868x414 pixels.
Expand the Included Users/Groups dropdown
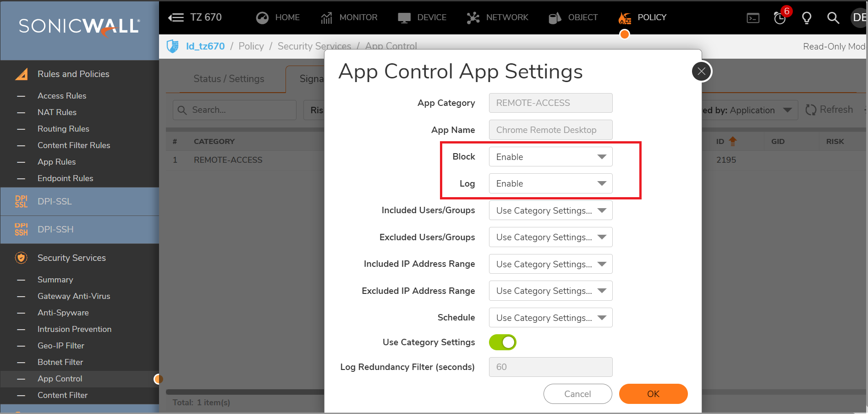coord(550,210)
